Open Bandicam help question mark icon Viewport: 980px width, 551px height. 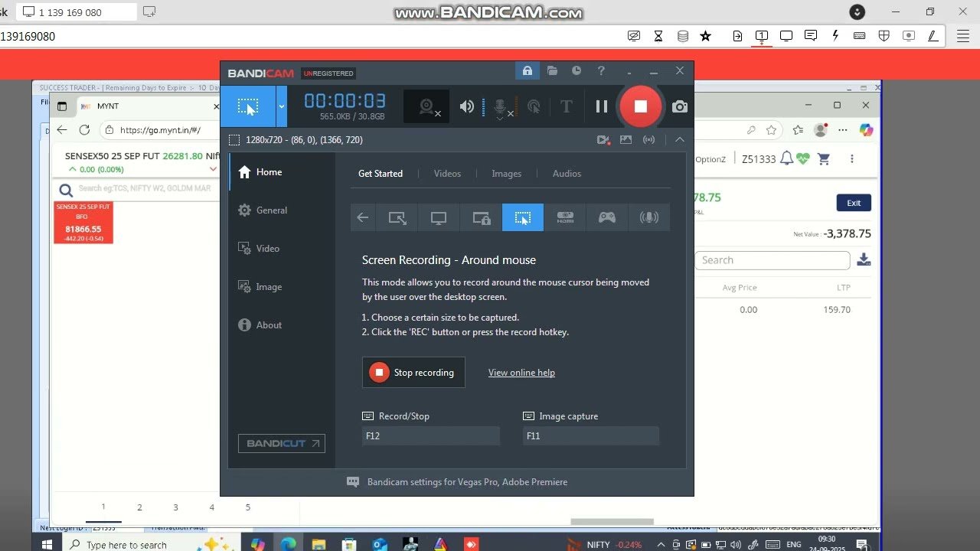click(601, 70)
